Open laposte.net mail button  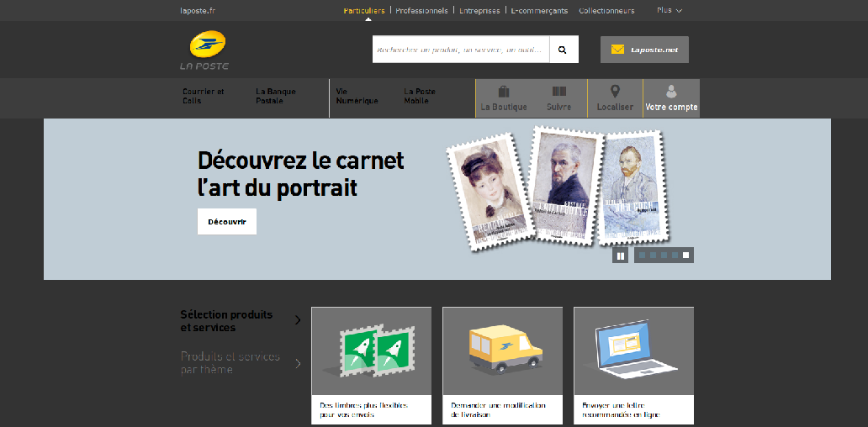[x=644, y=50]
